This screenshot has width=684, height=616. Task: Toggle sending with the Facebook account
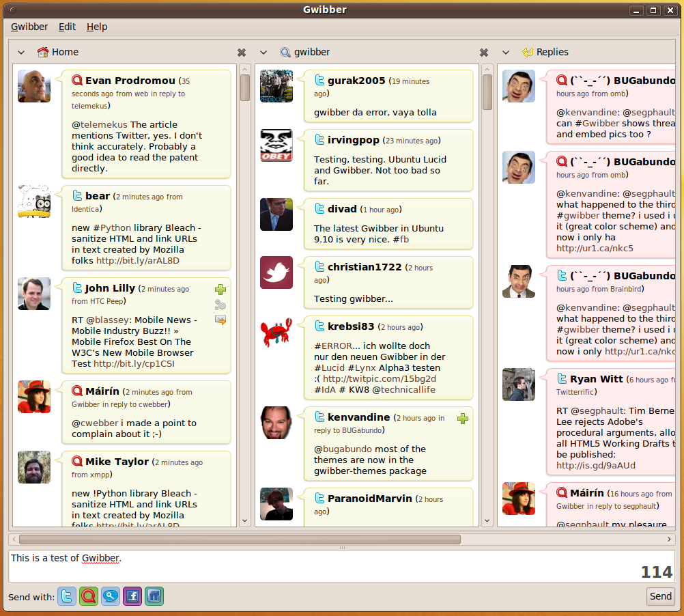coord(132,596)
